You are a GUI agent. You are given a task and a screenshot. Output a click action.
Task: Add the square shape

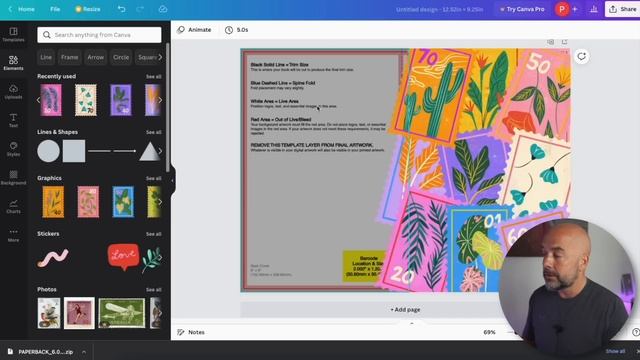tap(74, 151)
